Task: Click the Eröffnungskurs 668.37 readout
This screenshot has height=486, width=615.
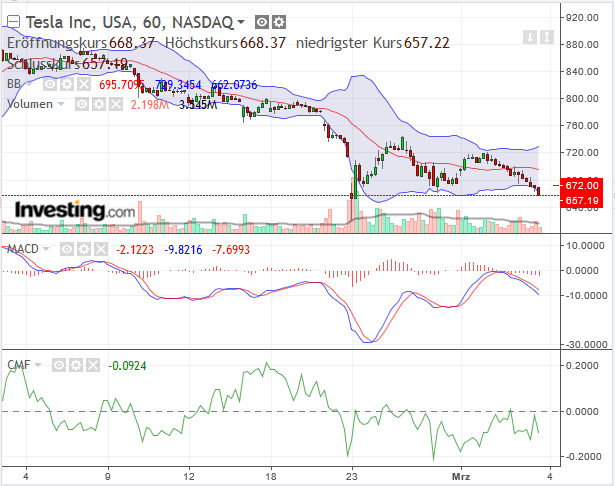Action: click(81, 43)
